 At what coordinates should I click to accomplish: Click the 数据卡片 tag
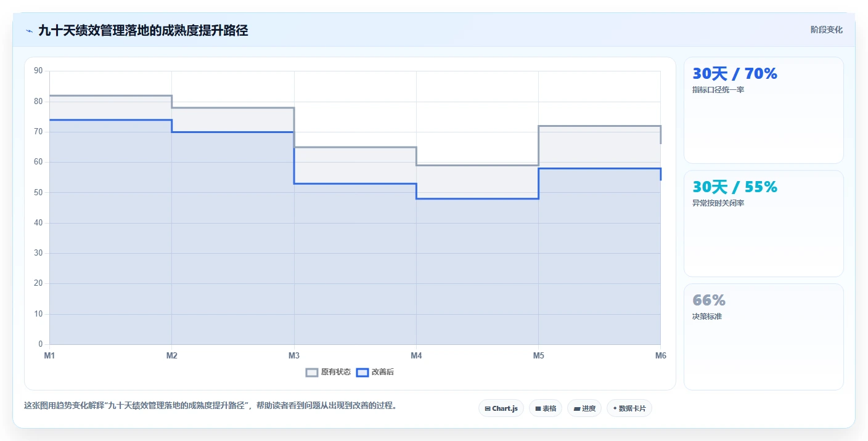point(629,408)
